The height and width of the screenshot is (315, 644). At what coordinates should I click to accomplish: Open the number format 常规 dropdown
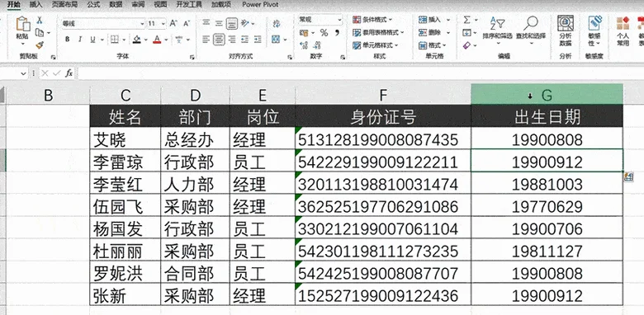(x=339, y=20)
